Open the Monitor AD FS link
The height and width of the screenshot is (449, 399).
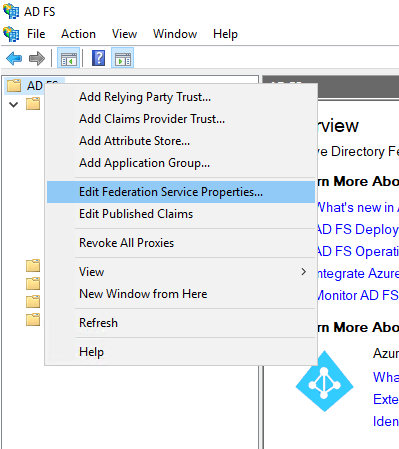click(358, 295)
